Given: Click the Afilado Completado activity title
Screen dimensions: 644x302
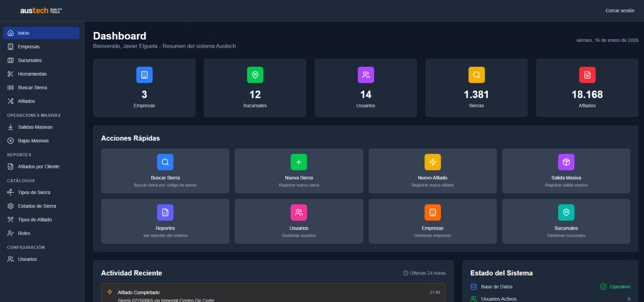Looking at the screenshot, I should tap(139, 293).
